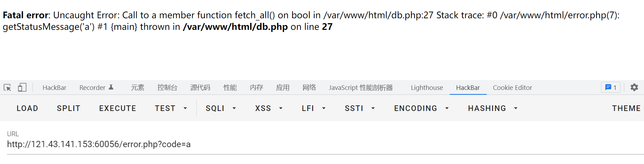Open DevTools settings gear
This screenshot has height=164, width=644.
(634, 87)
